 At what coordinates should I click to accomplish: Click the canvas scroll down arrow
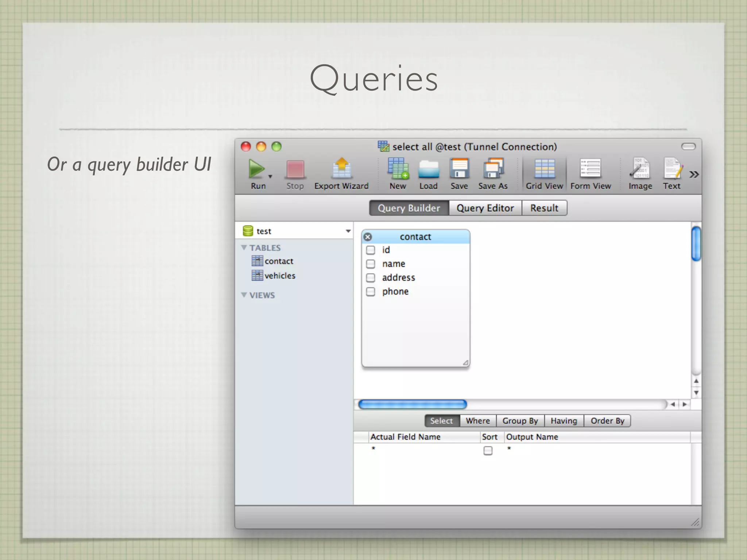[696, 393]
